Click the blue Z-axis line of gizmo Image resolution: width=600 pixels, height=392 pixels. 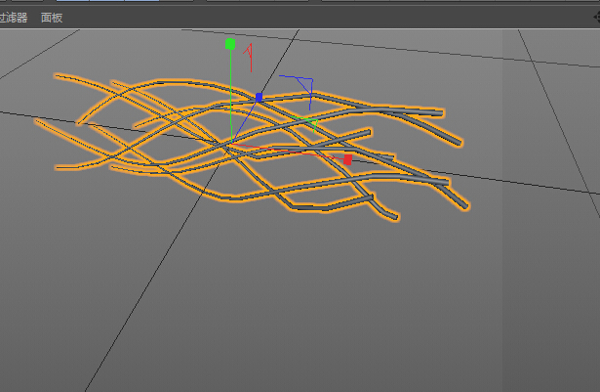click(245, 120)
